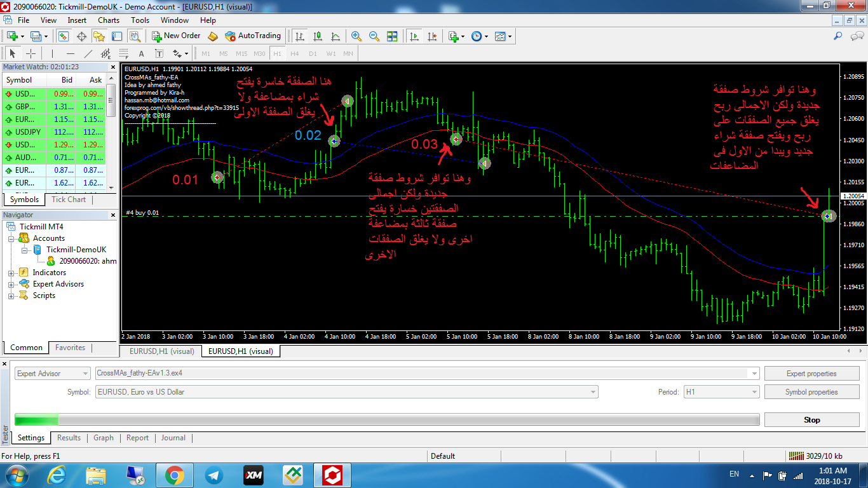Click the Tile Windows icon

pyautogui.click(x=392, y=36)
